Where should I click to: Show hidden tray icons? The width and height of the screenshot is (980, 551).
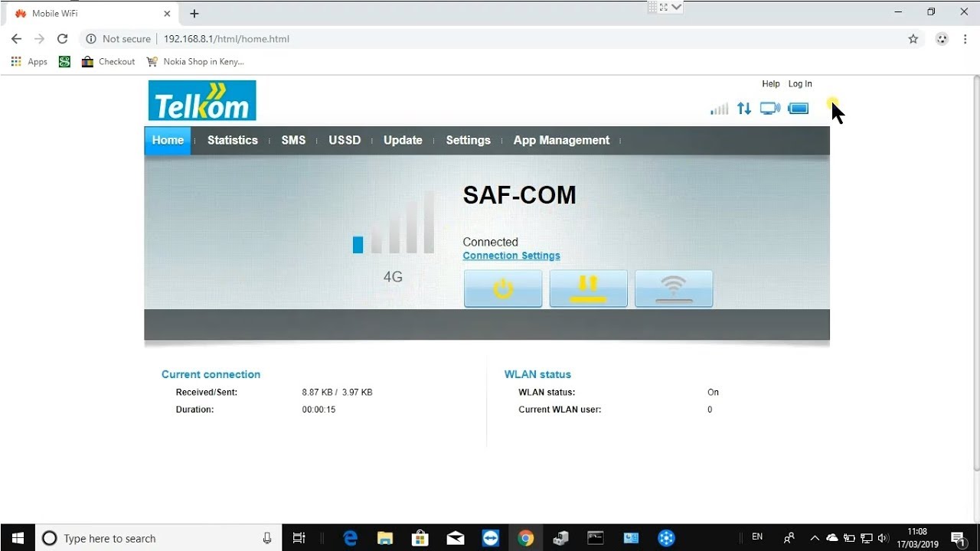pyautogui.click(x=815, y=538)
